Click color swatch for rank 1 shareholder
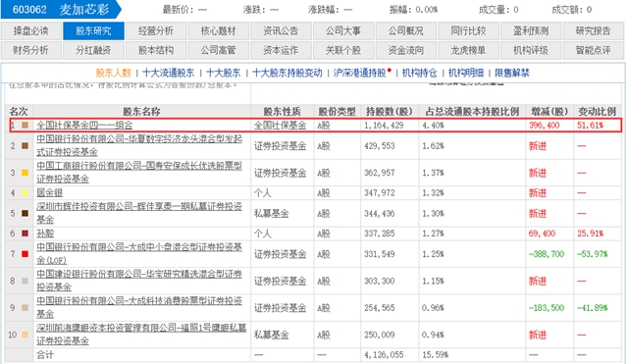The height and width of the screenshot is (364, 628). tap(26, 126)
